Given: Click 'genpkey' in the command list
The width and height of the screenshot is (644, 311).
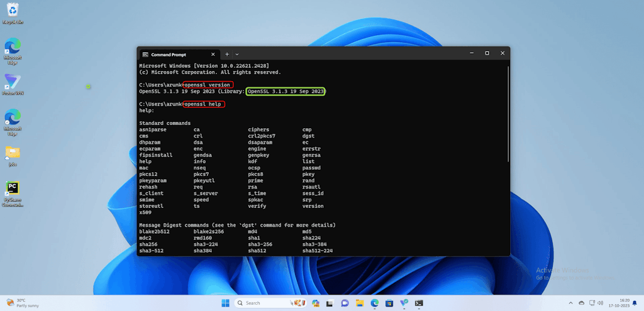Looking at the screenshot, I should pyautogui.click(x=258, y=155).
